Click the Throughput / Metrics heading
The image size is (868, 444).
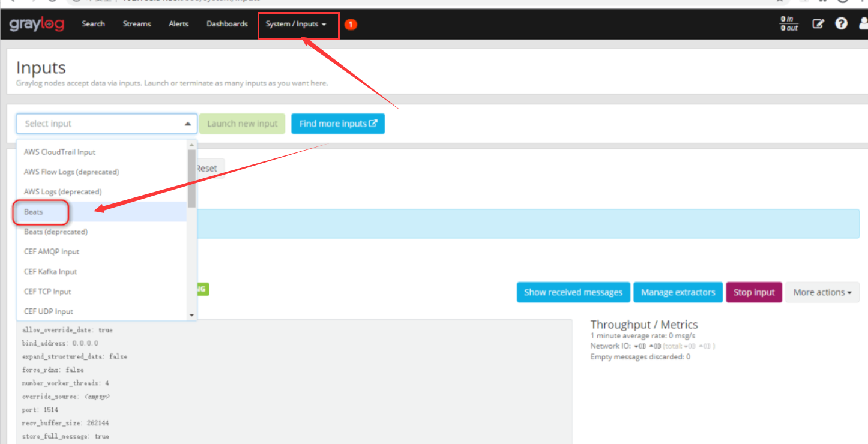click(x=644, y=325)
